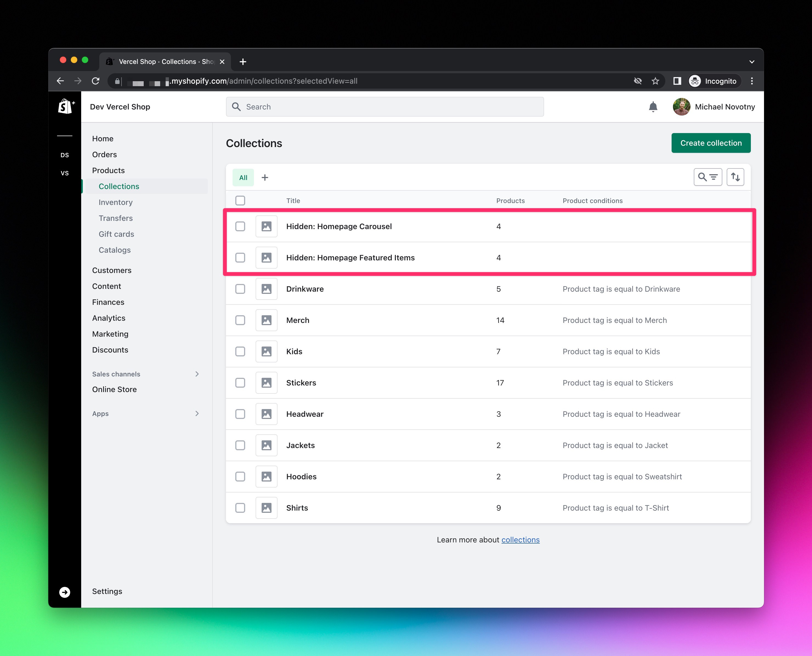The image size is (812, 656).
Task: Open notifications bell icon
Action: (653, 107)
